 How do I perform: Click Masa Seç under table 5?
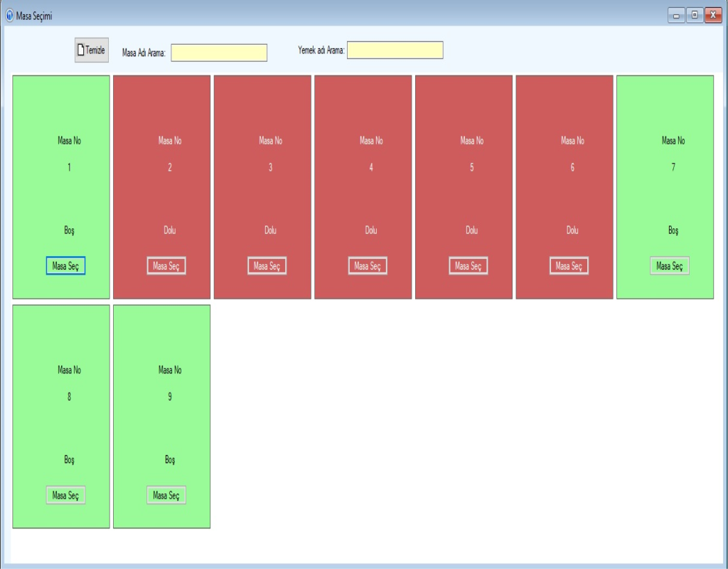469,266
